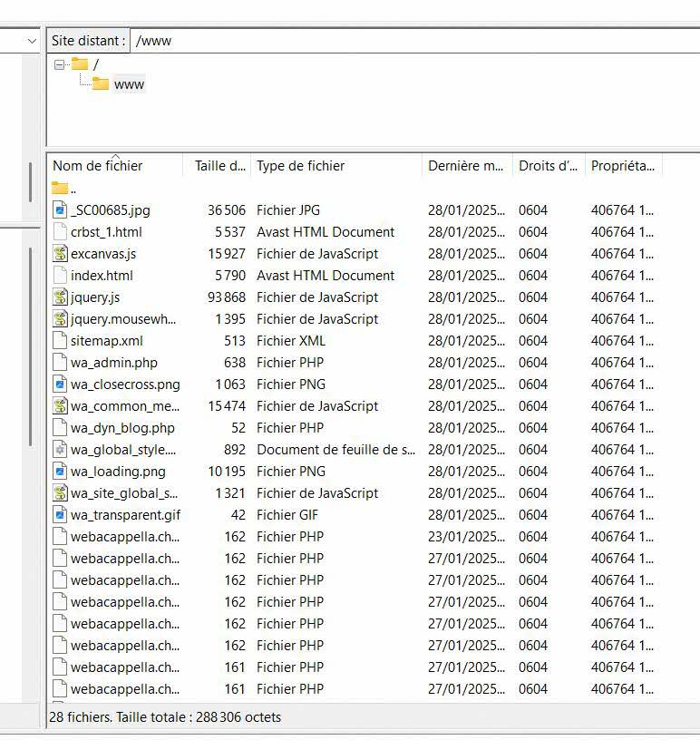Sort by Droits d'accès column
Image resolution: width=700 pixels, height=740 pixels.
point(548,166)
